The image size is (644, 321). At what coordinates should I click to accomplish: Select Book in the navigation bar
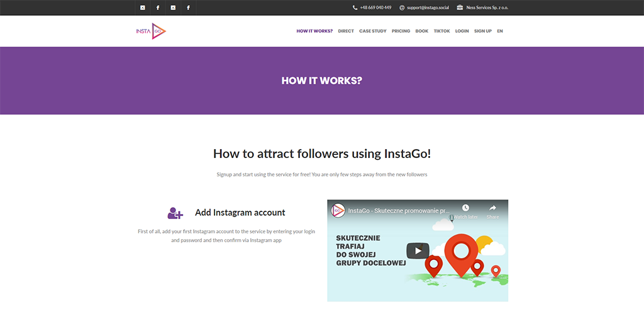(x=422, y=31)
